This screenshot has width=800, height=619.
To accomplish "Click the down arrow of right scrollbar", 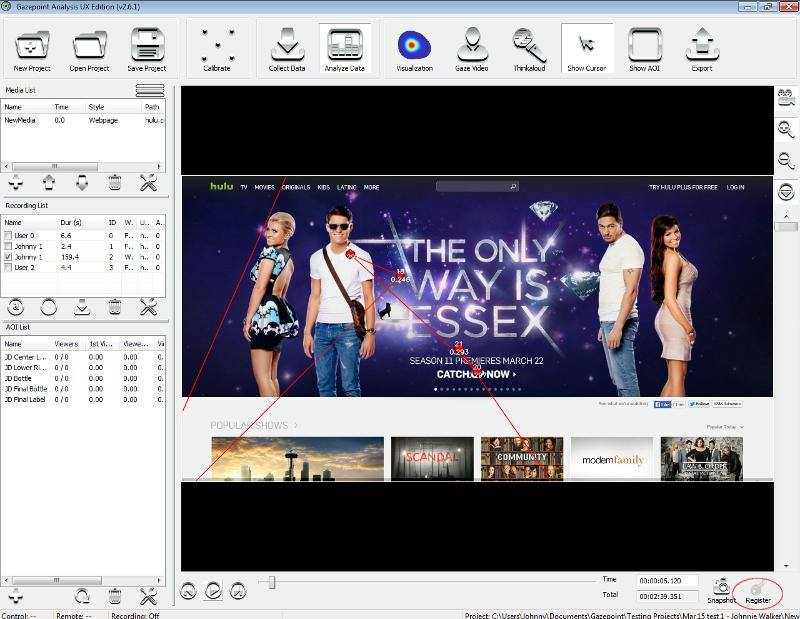I will pos(786,565).
